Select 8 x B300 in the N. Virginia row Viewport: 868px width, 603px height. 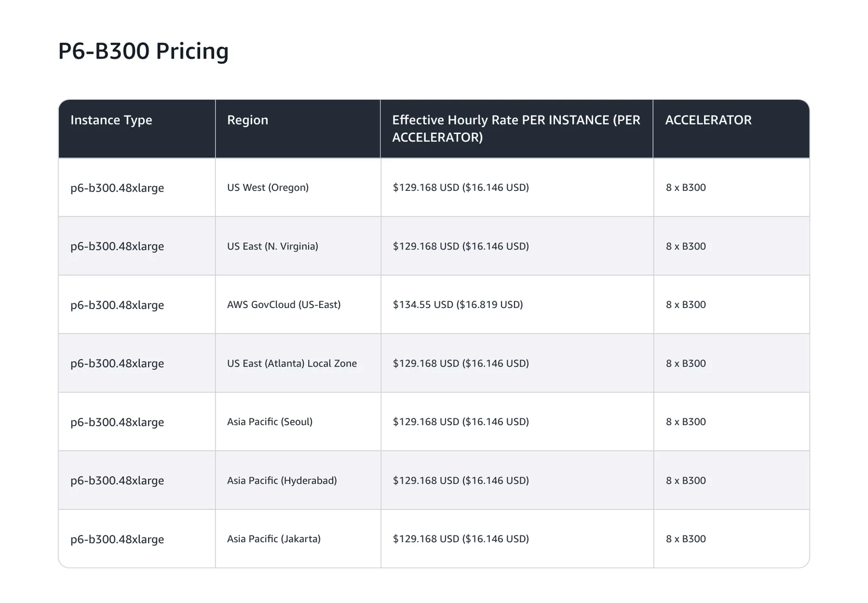click(x=686, y=246)
